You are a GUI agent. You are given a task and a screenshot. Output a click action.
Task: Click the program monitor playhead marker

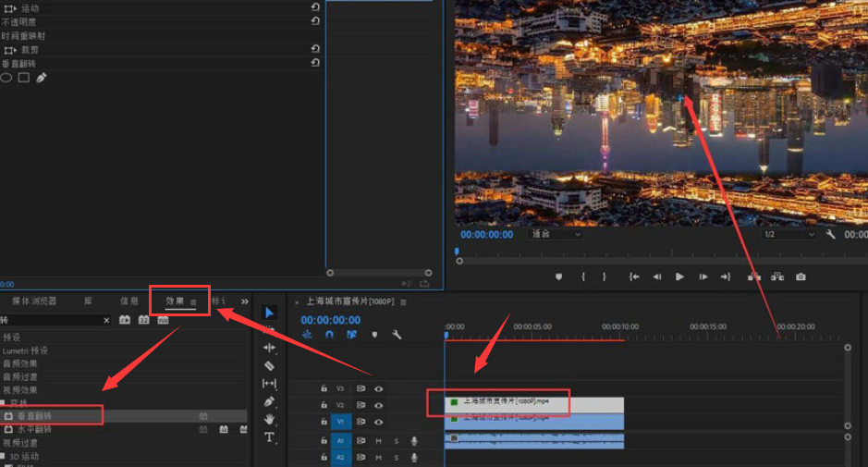456,251
